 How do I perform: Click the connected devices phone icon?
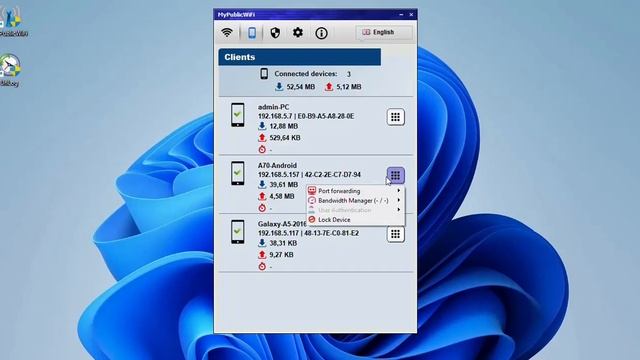click(x=264, y=74)
